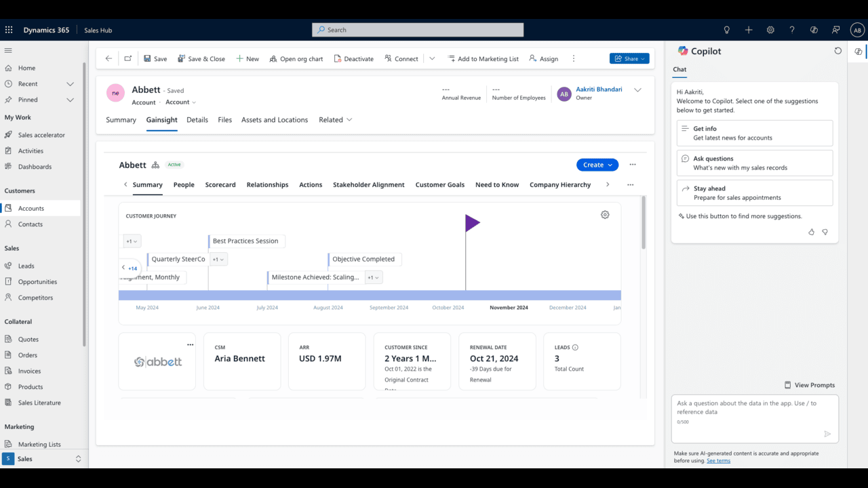Open owner Aakriti Bhandari link
The height and width of the screenshot is (488, 868).
[599, 89]
